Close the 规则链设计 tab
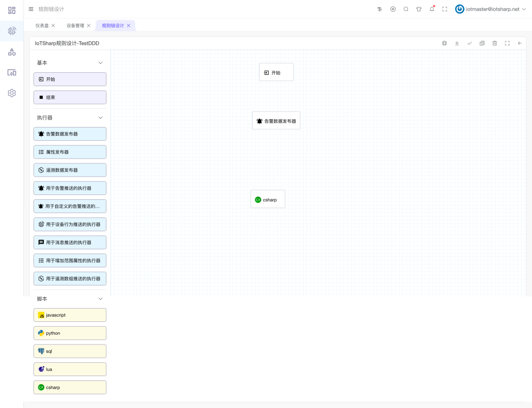 129,26
